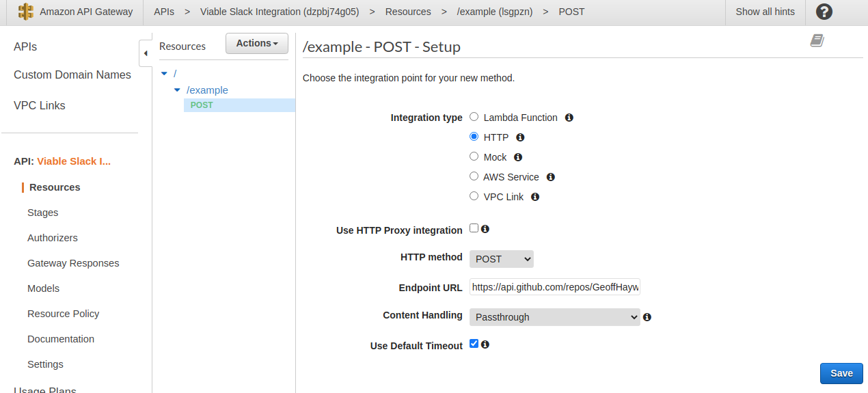Select HTTP integration type radio
This screenshot has width=868, height=393.
tap(474, 137)
